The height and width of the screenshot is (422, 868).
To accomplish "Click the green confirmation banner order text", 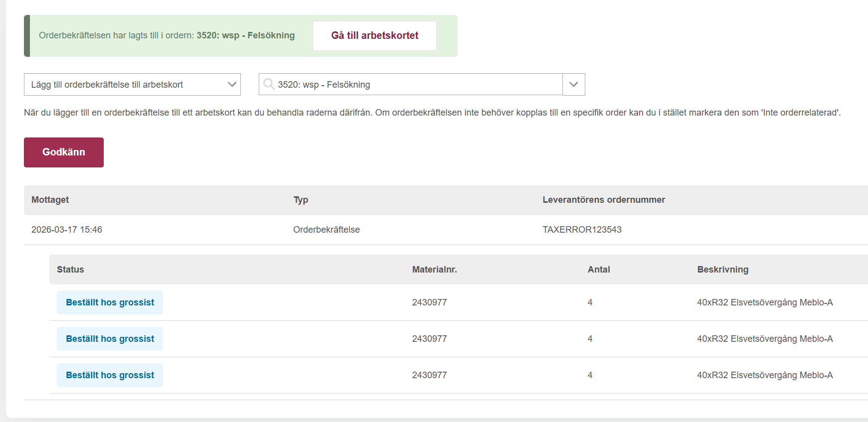I will click(x=167, y=35).
